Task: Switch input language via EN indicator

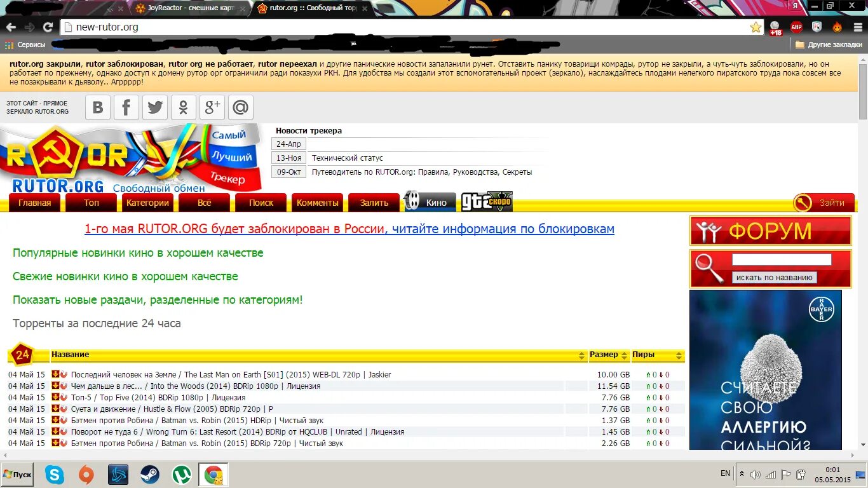Action: [725, 474]
